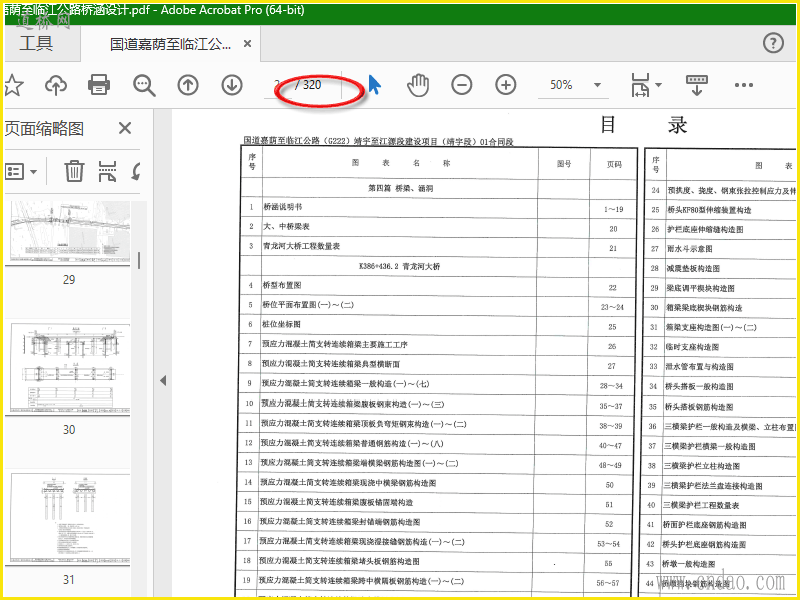Choose the hand pan tool
Image resolution: width=800 pixels, height=600 pixels.
(418, 85)
